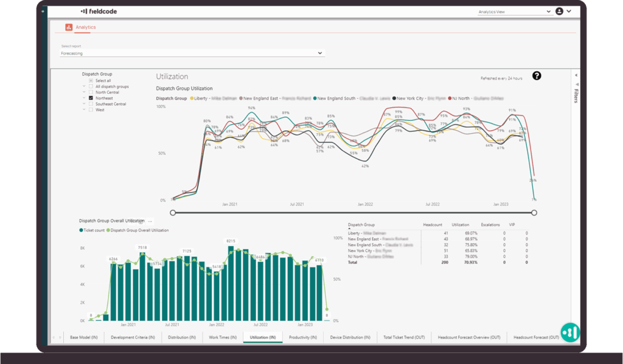The image size is (623, 364).
Task: Open the black question mark help icon
Action: click(x=536, y=75)
